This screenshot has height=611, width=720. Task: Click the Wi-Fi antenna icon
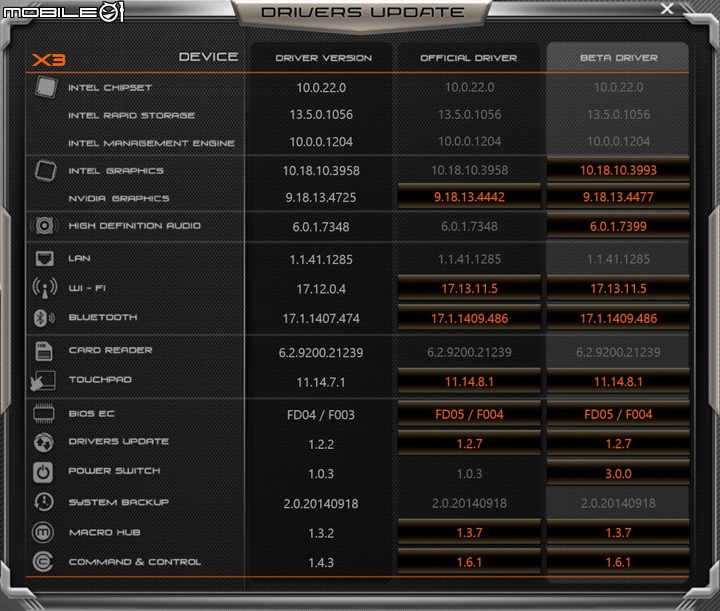[45, 288]
